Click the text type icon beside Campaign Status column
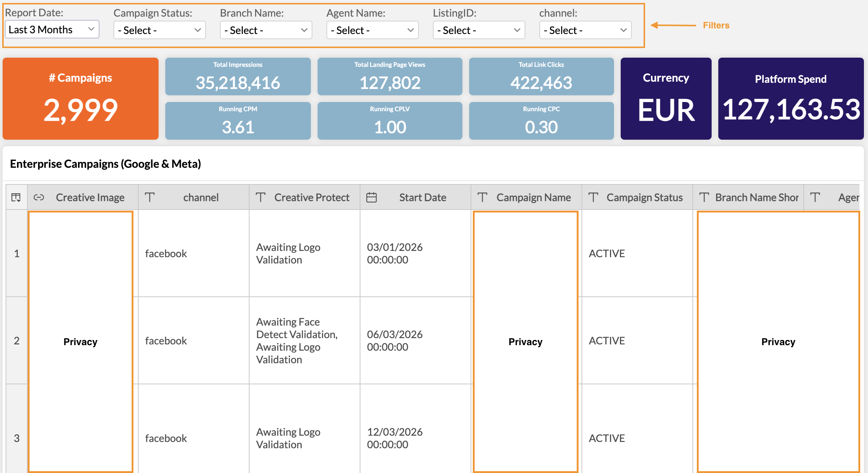Image resolution: width=868 pixels, height=473 pixels. [593, 197]
